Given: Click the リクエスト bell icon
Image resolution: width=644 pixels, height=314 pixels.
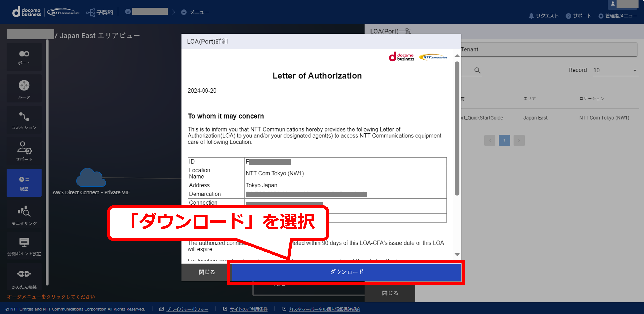Looking at the screenshot, I should click(531, 16).
